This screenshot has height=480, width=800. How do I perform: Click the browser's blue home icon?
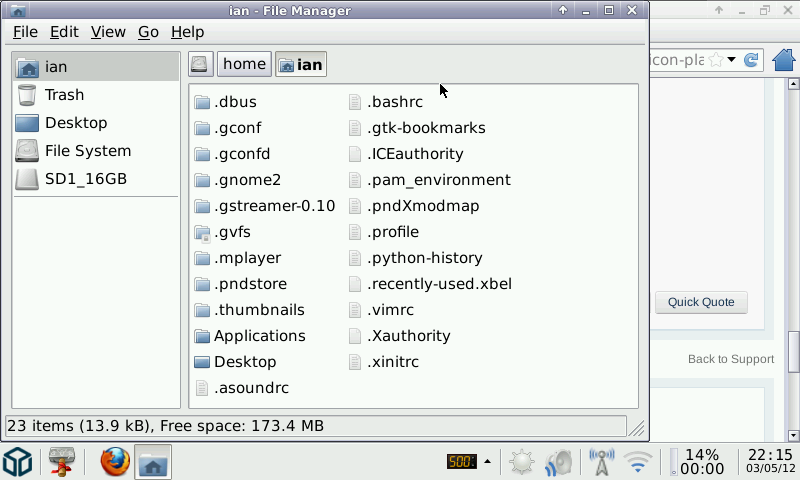pos(785,60)
